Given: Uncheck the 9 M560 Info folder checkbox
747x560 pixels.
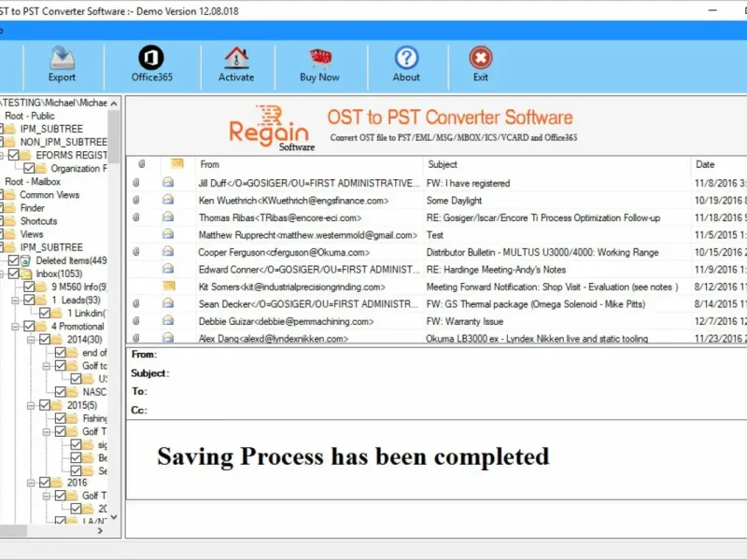Looking at the screenshot, I should (29, 287).
